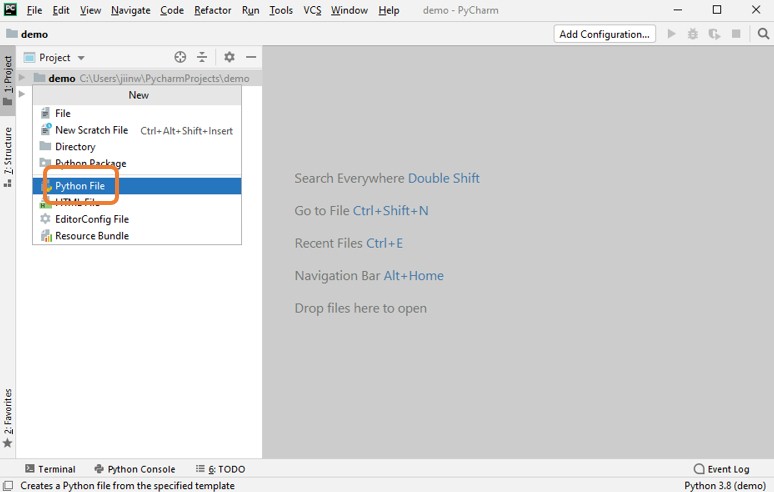Toggle the 7: Structure side tab
The image size is (774, 492).
pos(8,156)
